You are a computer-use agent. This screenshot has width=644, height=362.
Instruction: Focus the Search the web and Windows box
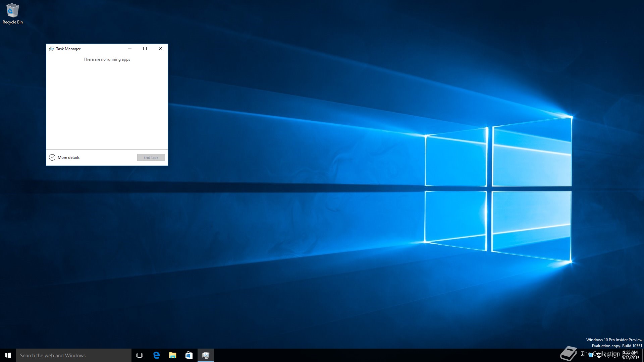[74, 355]
